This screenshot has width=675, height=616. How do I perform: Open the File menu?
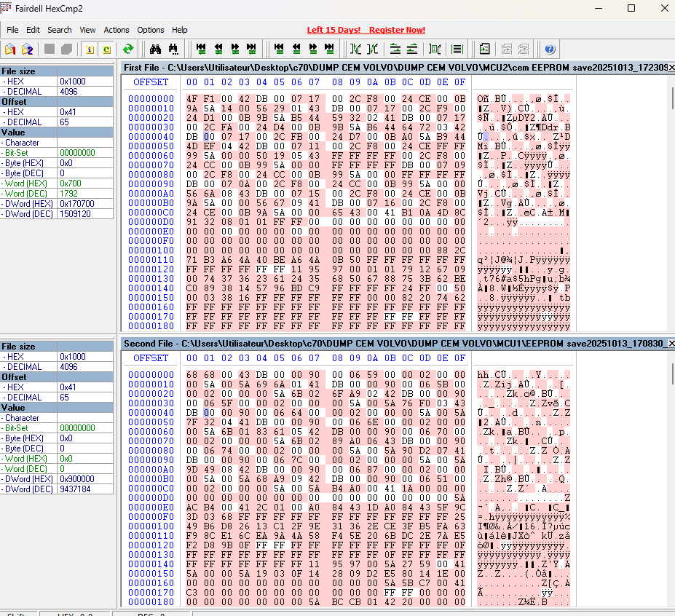(12, 30)
